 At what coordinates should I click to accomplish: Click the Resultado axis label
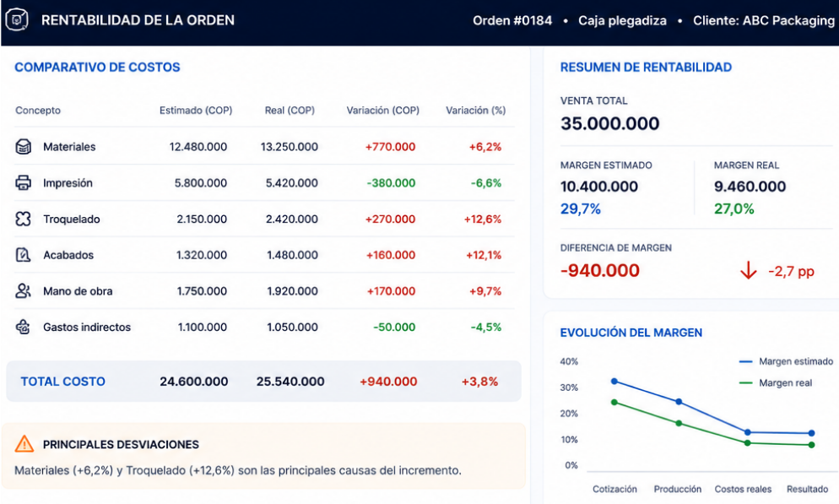pyautogui.click(x=808, y=489)
